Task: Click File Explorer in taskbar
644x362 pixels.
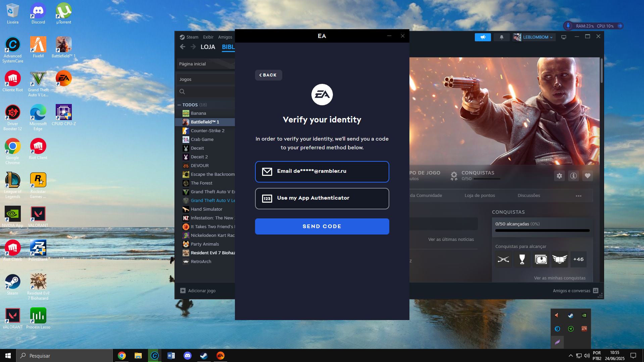Action: (x=138, y=356)
